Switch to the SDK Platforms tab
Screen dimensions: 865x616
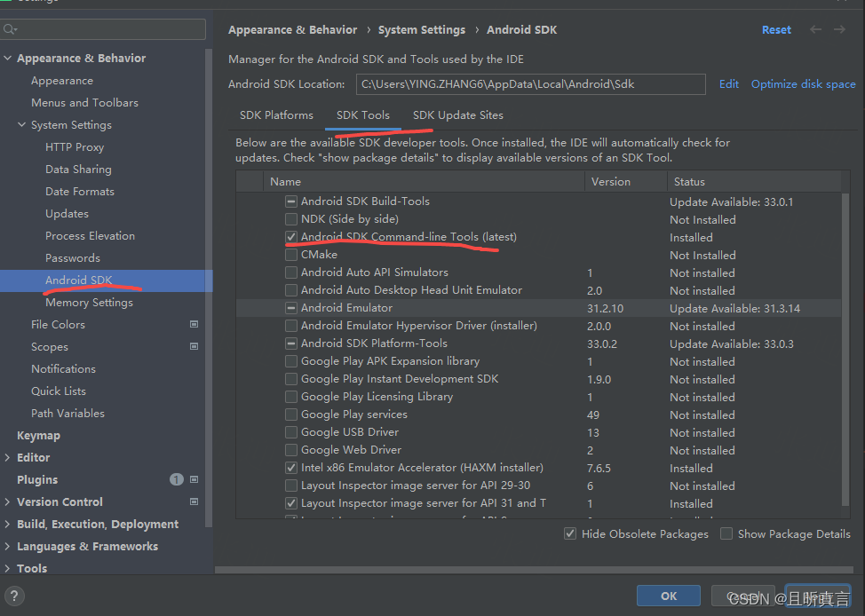pyautogui.click(x=276, y=115)
